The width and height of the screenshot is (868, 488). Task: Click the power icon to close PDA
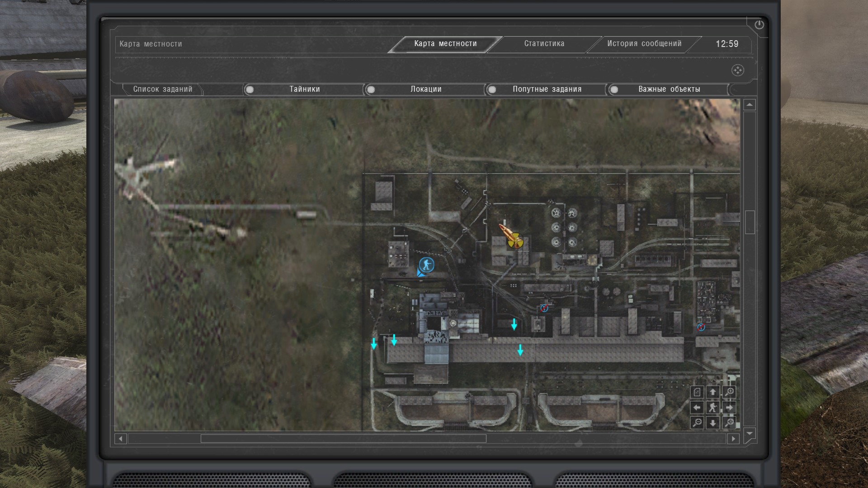coord(759,25)
